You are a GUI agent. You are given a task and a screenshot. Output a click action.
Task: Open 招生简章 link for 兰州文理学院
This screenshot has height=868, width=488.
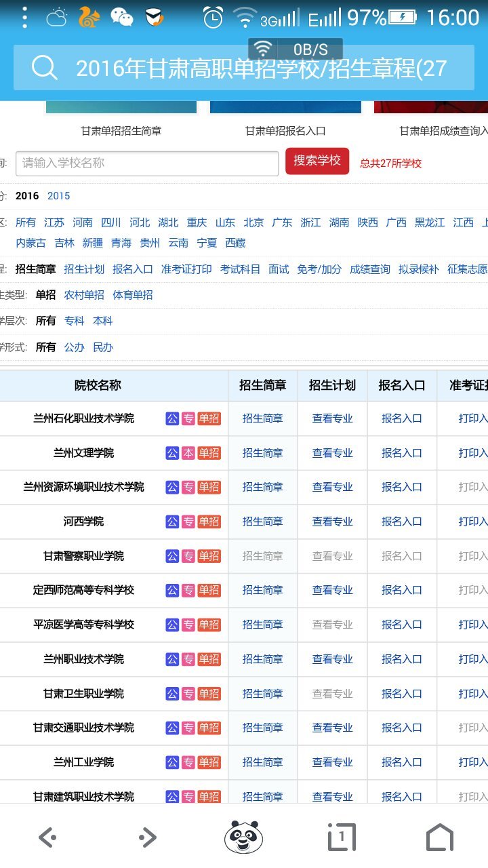(263, 453)
